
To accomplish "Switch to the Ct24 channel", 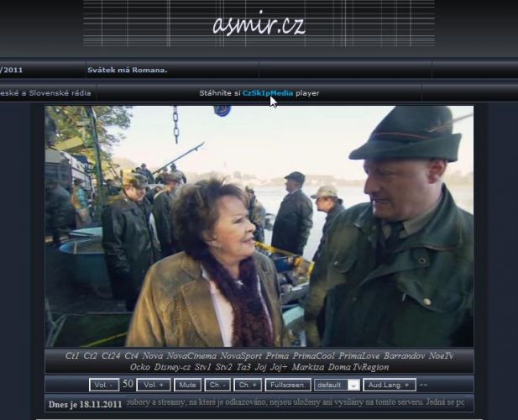I will [111, 356].
